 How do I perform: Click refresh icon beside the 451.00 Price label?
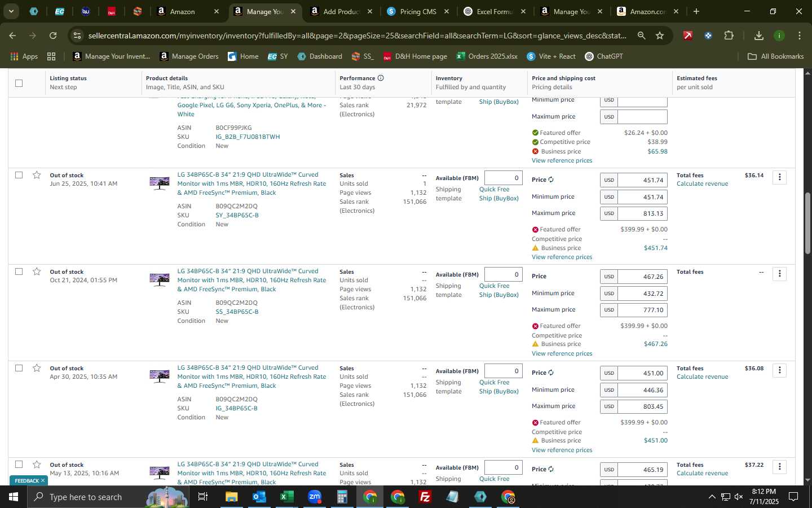point(551,373)
